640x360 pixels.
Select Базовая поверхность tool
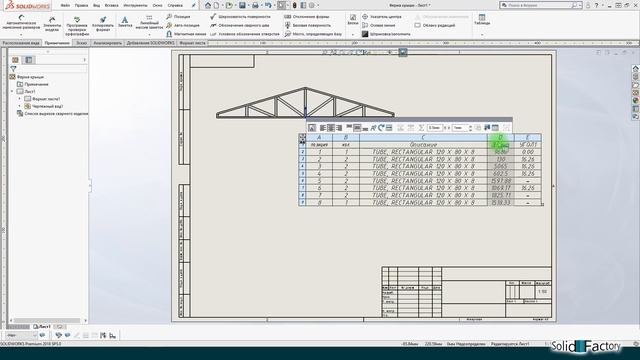[308, 25]
